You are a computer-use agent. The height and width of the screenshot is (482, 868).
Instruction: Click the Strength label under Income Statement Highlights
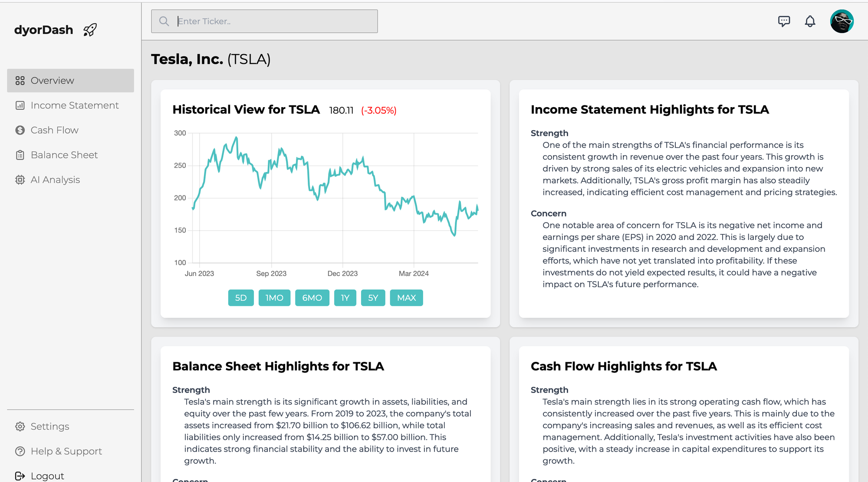(549, 133)
